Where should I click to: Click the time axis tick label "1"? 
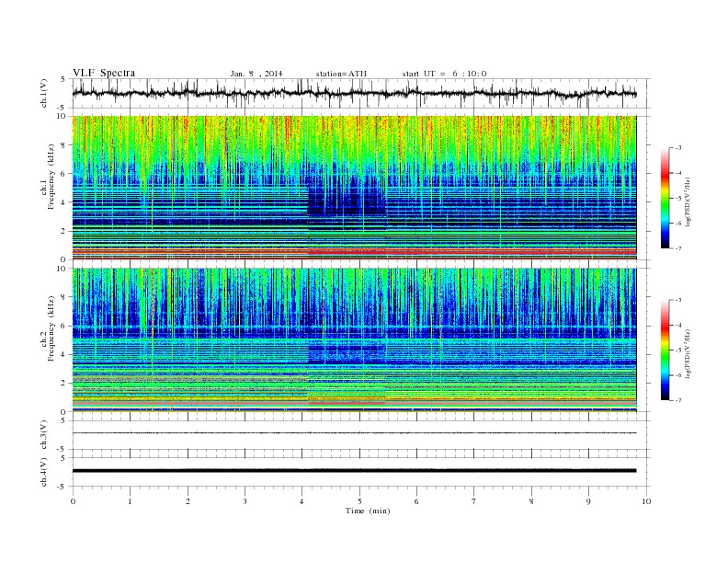click(x=130, y=501)
